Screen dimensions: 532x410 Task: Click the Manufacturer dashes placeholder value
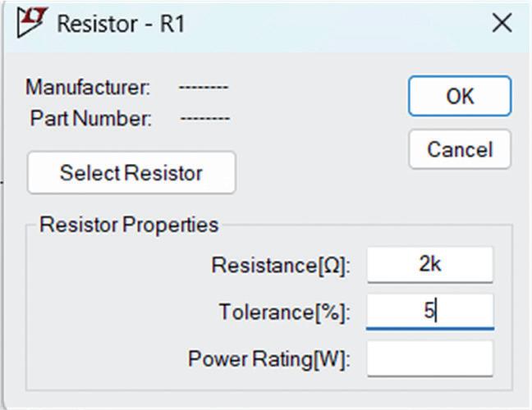[x=204, y=87]
